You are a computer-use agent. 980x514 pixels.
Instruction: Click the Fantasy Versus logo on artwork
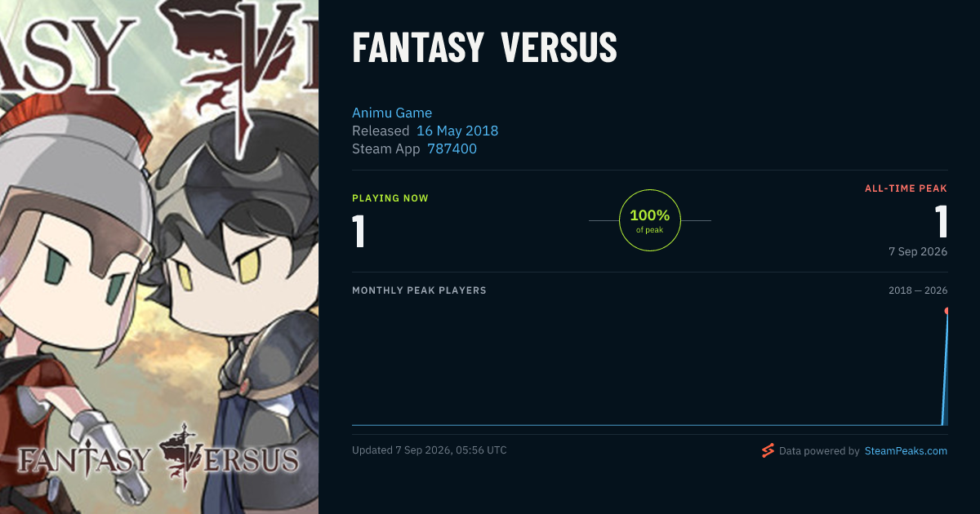click(x=158, y=459)
